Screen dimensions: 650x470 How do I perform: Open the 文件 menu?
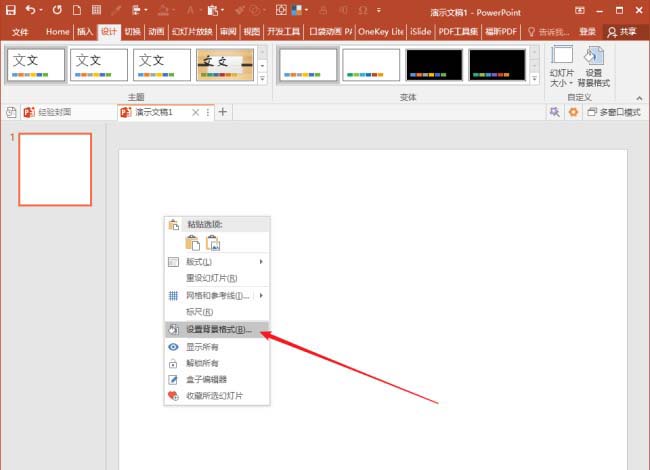[x=20, y=32]
